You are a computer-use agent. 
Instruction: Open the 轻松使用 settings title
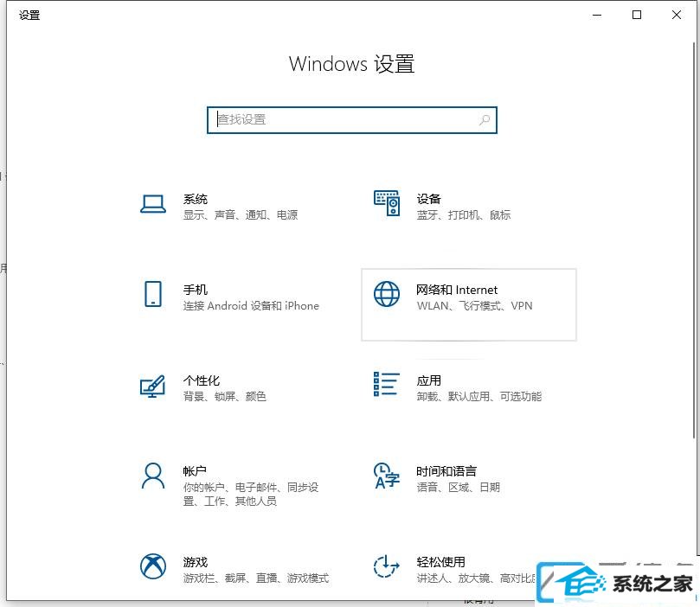[441, 562]
